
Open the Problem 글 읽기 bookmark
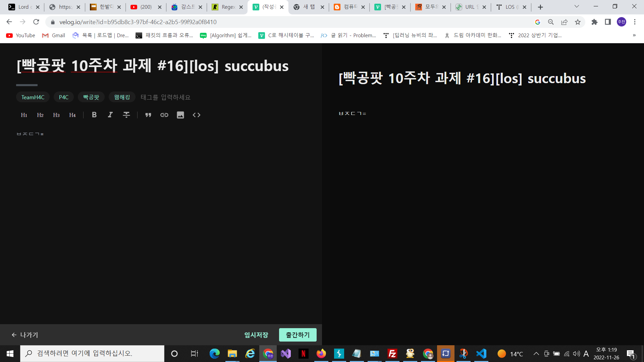pyautogui.click(x=348, y=35)
